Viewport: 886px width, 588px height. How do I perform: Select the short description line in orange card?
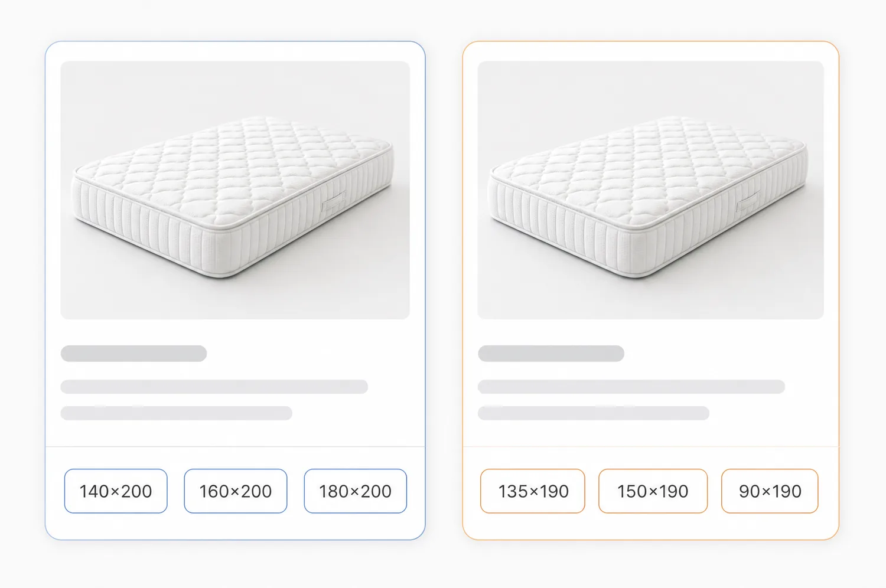594,413
